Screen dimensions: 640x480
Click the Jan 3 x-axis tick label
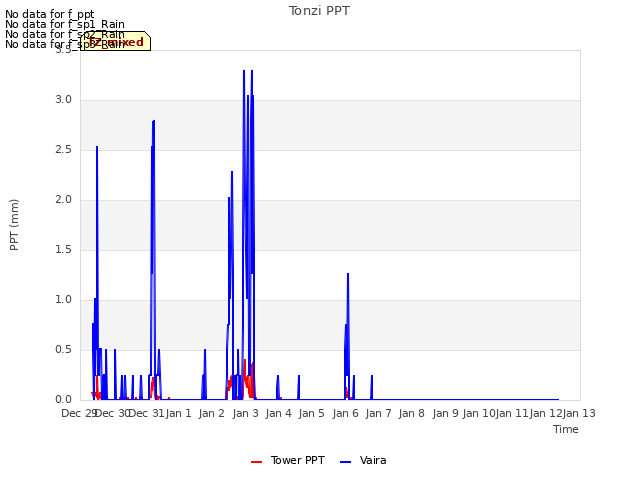[x=246, y=413]
